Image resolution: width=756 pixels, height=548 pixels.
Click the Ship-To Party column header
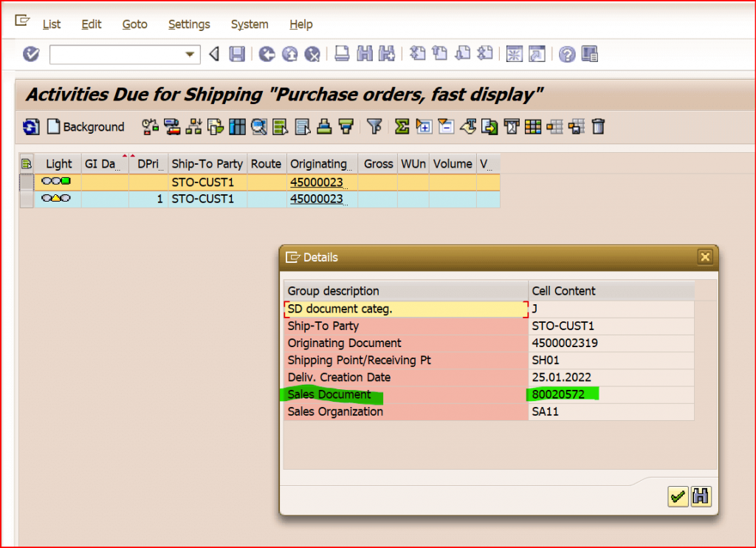tap(207, 164)
